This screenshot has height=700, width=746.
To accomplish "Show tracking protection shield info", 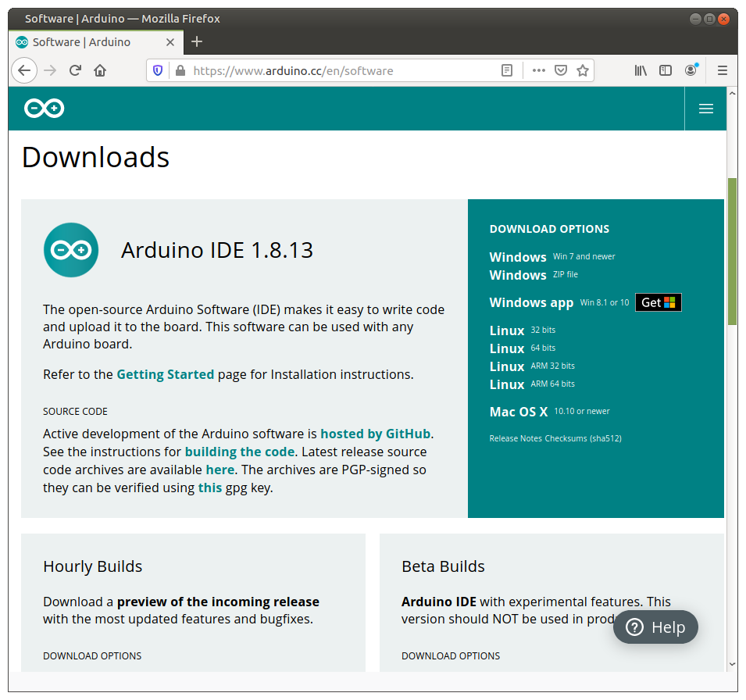I will click(x=158, y=70).
